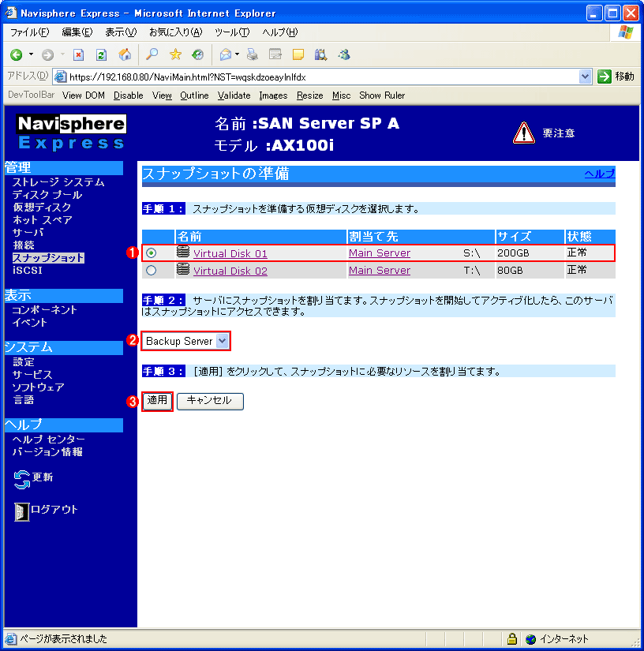Image resolution: width=644 pixels, height=651 pixels.
Task: Expand the address bar URL dropdown arrow
Action: 585,77
